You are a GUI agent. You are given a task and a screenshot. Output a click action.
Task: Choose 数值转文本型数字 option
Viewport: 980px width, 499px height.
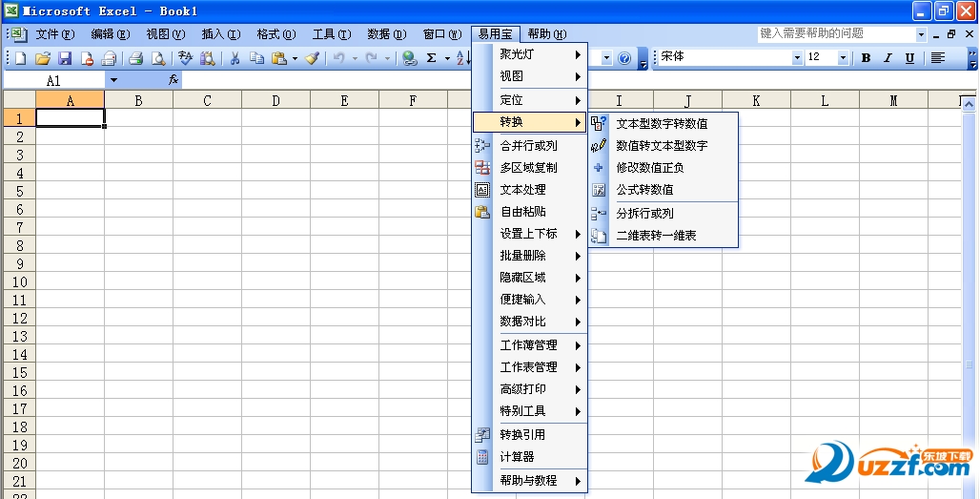664,146
